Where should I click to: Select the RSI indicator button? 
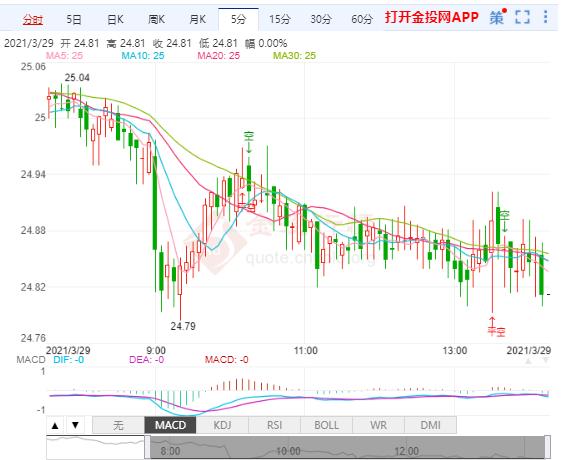[274, 426]
